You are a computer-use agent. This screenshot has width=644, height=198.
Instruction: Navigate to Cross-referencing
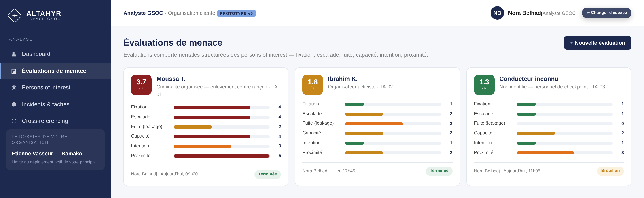click(56, 121)
